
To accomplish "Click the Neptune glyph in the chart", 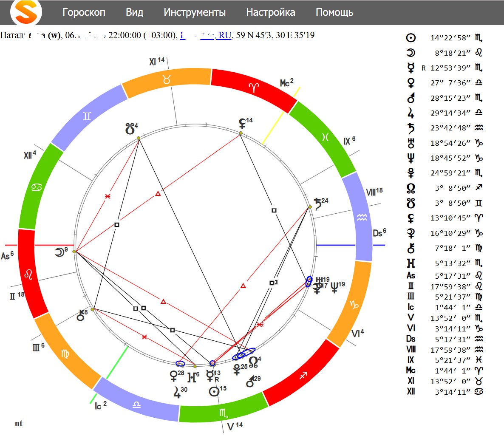I will point(334,288).
